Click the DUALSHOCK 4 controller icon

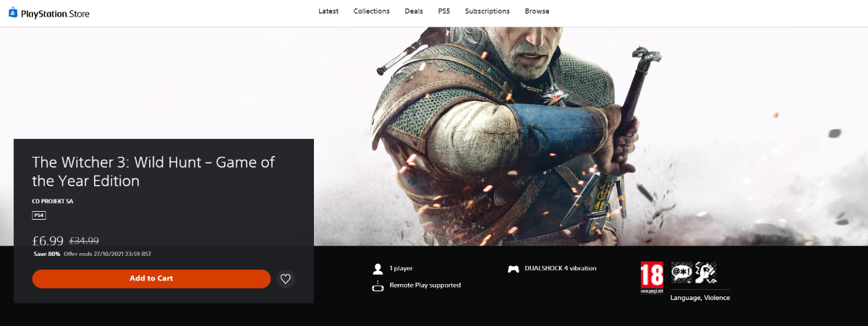point(514,269)
